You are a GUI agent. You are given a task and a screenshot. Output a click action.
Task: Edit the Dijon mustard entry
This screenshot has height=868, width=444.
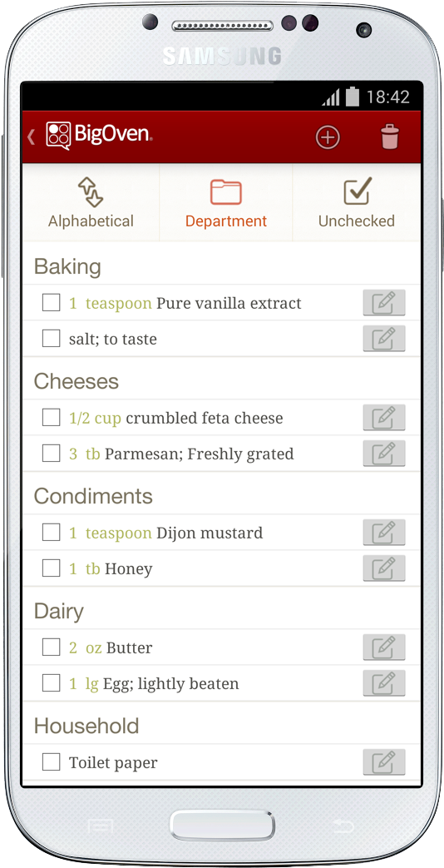point(384,533)
